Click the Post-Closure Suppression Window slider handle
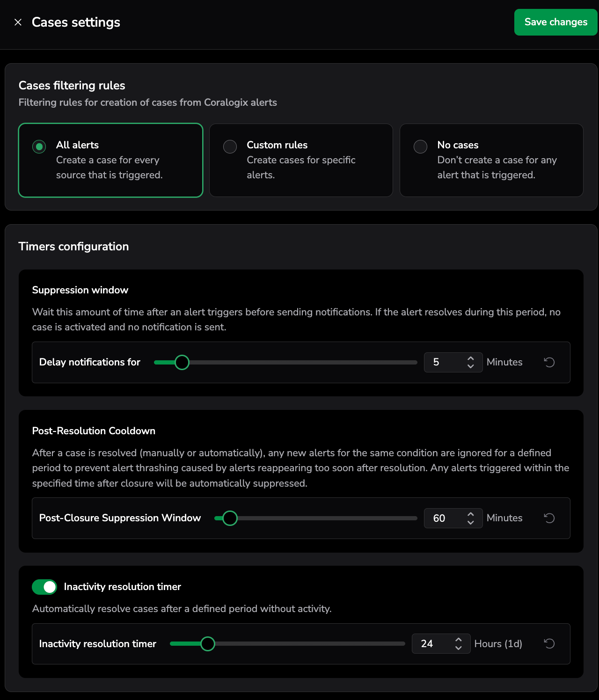 230,518
